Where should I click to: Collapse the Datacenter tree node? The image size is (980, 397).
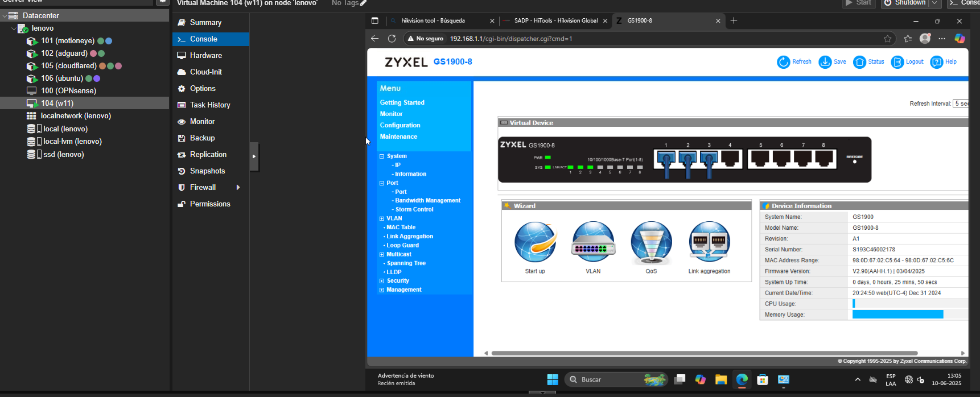click(5, 15)
